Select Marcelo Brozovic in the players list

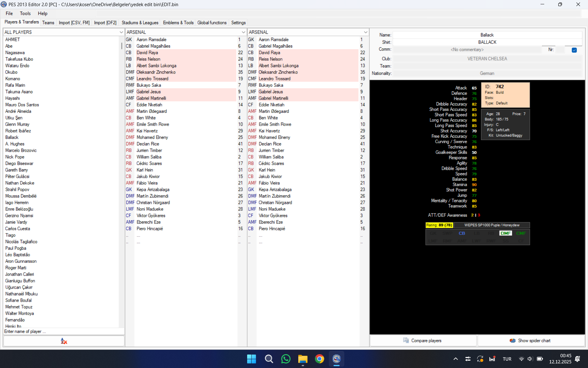point(21,150)
